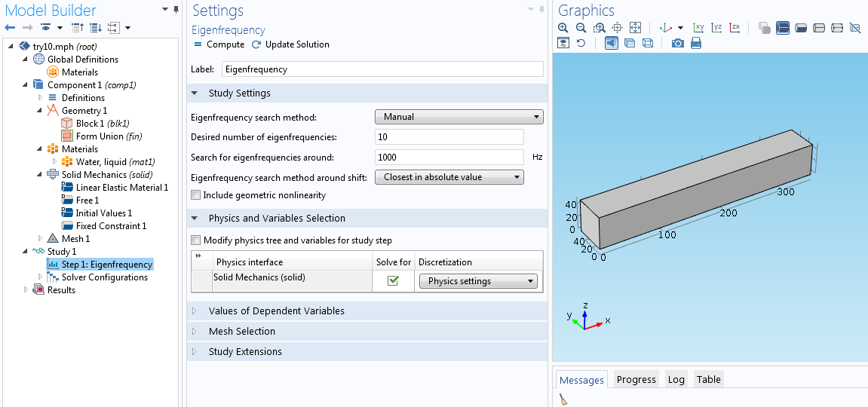Switch to the XY plane view

pyautogui.click(x=698, y=28)
